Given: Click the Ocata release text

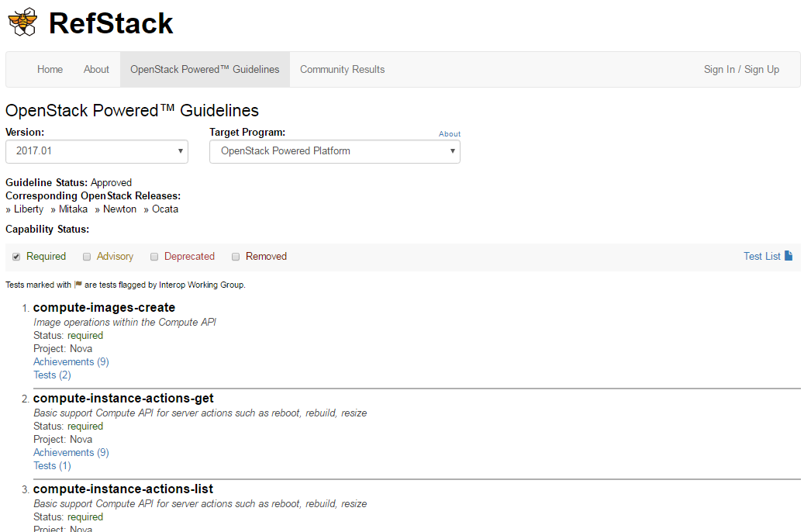Looking at the screenshot, I should [x=165, y=209].
